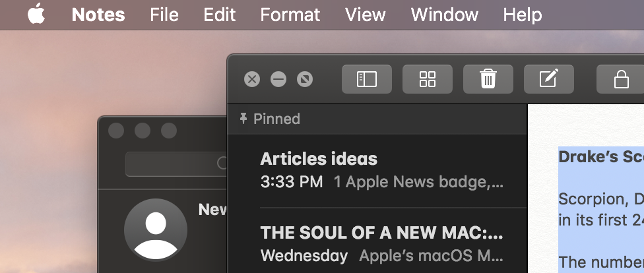
Task: Click the pin icon beside Pinned
Action: tap(243, 119)
